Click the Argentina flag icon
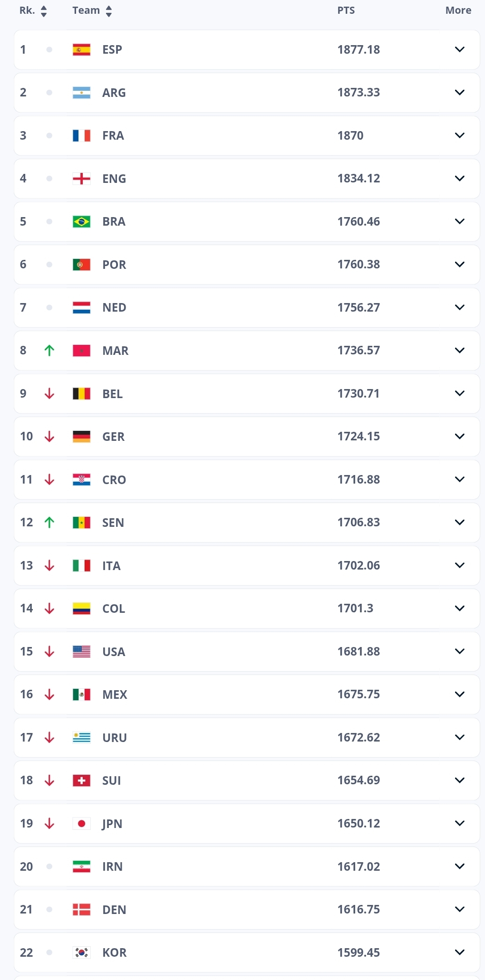485x980 pixels. tap(81, 93)
